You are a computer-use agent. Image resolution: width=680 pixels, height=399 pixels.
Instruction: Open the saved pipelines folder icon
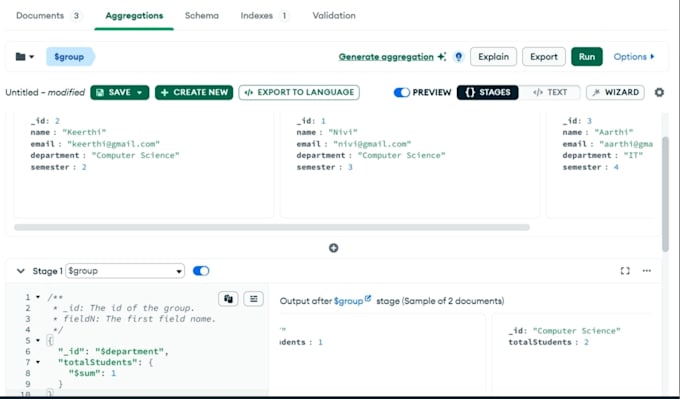24,57
